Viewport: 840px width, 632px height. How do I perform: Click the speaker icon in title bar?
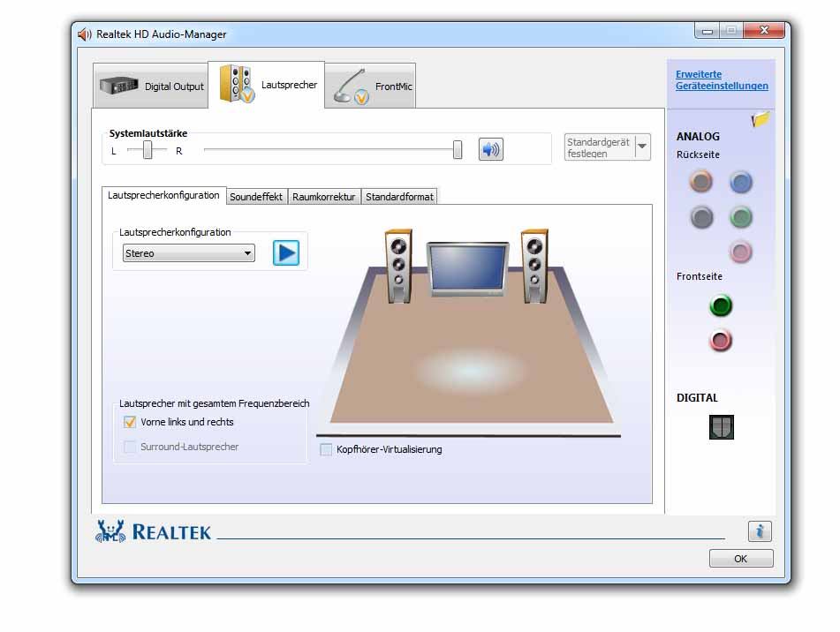coord(84,34)
